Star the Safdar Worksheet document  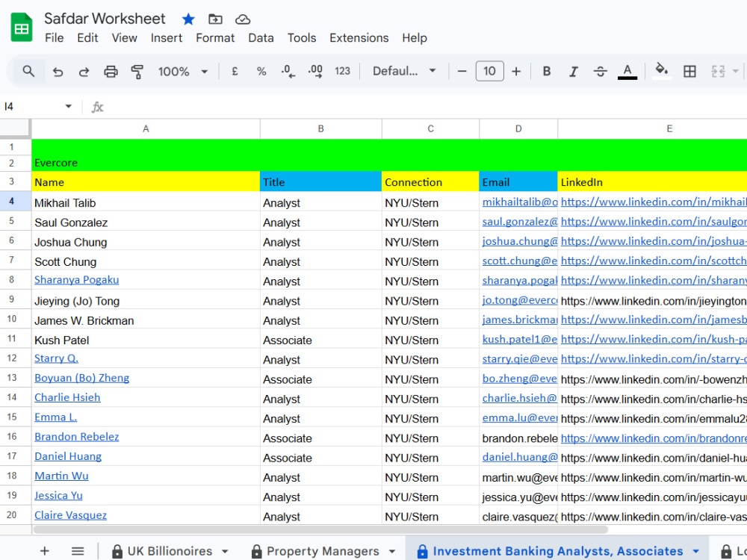[x=188, y=19]
